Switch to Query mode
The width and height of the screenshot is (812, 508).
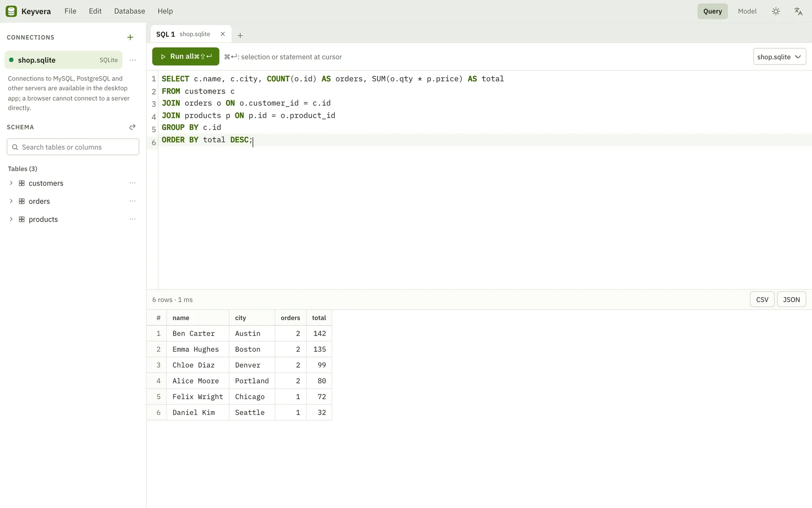(712, 11)
